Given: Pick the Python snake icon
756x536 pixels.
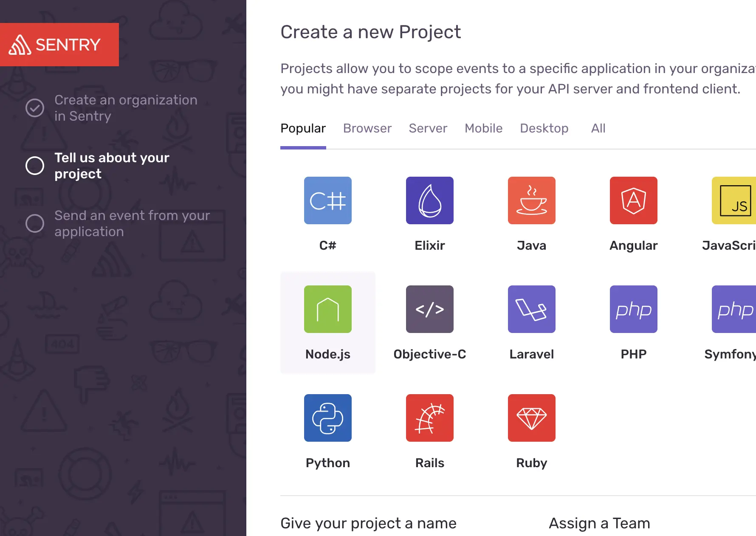Looking at the screenshot, I should [x=328, y=418].
